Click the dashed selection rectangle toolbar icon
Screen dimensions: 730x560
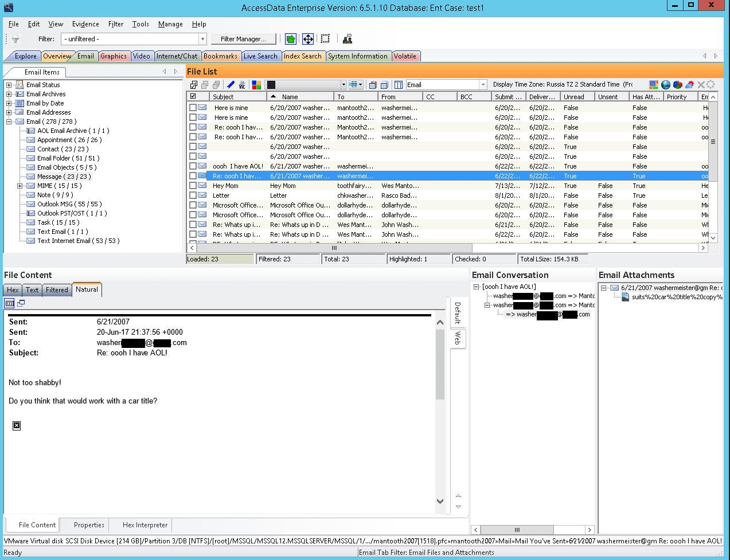tap(325, 39)
